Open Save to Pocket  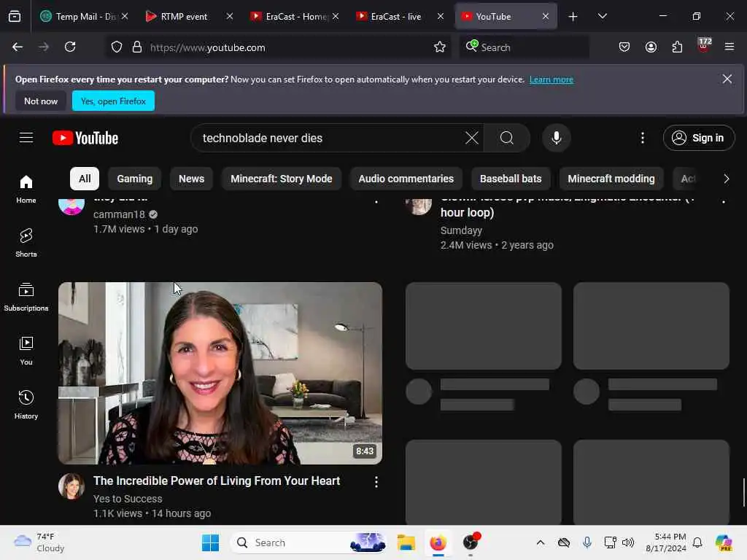624,47
